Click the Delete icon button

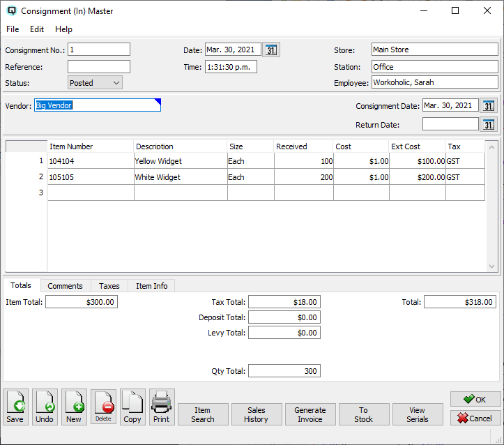point(103,407)
